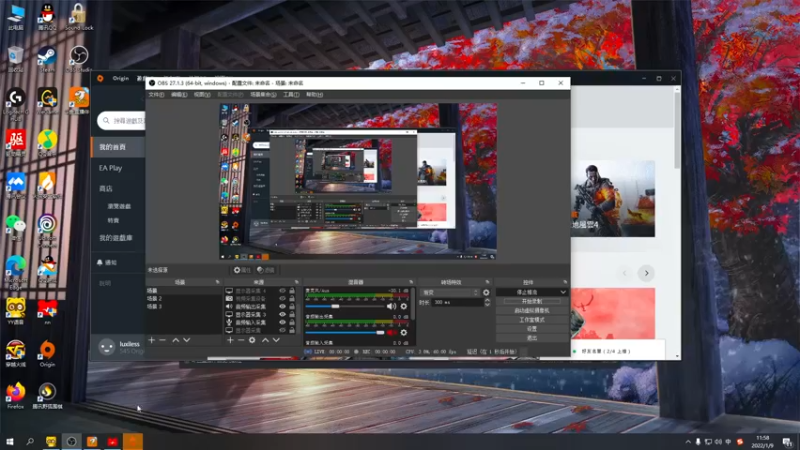Click source Properties button above docks
The width and height of the screenshot is (800, 450).
242,270
